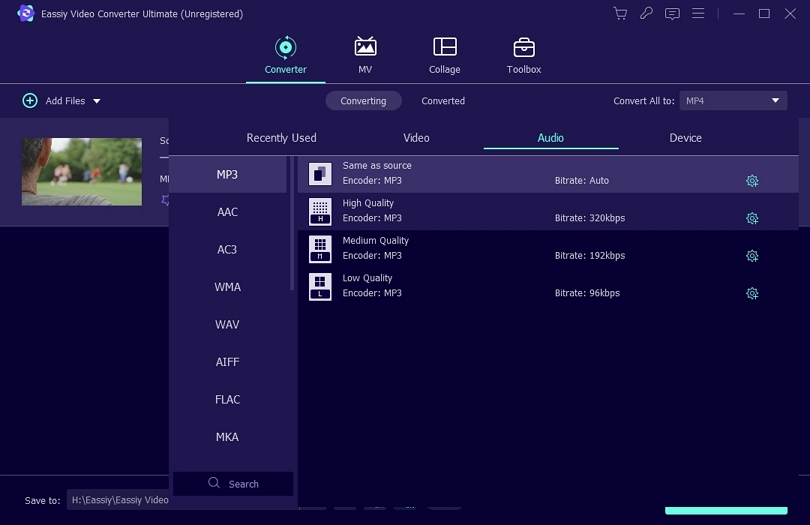810x525 pixels.
Task: Maximize the Eassiy window
Action: [765, 13]
